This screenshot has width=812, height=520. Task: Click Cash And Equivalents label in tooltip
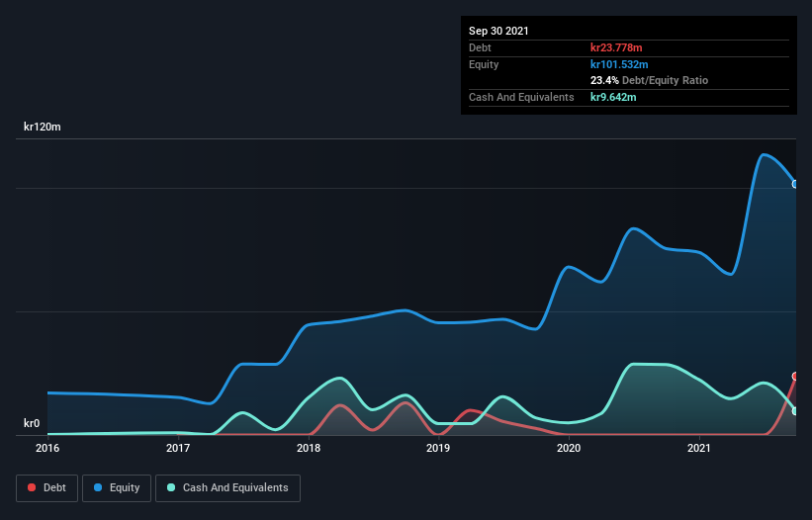click(521, 97)
